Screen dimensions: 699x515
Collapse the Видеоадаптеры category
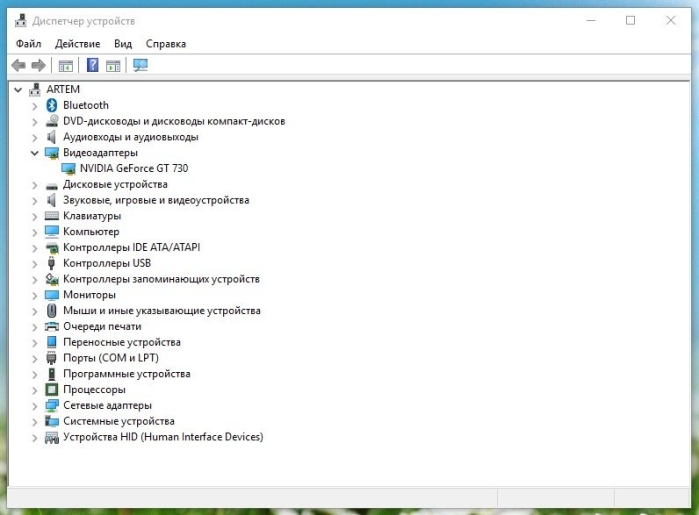pos(34,153)
